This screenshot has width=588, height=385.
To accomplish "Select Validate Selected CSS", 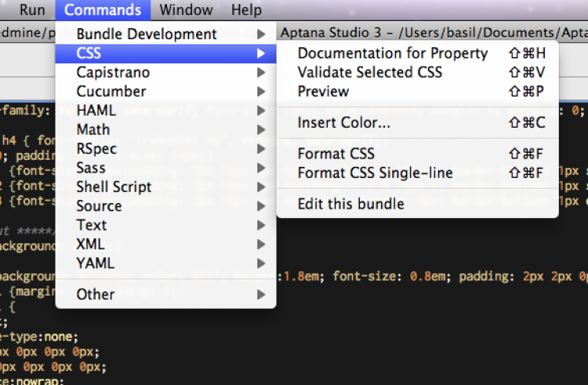I will point(370,72).
